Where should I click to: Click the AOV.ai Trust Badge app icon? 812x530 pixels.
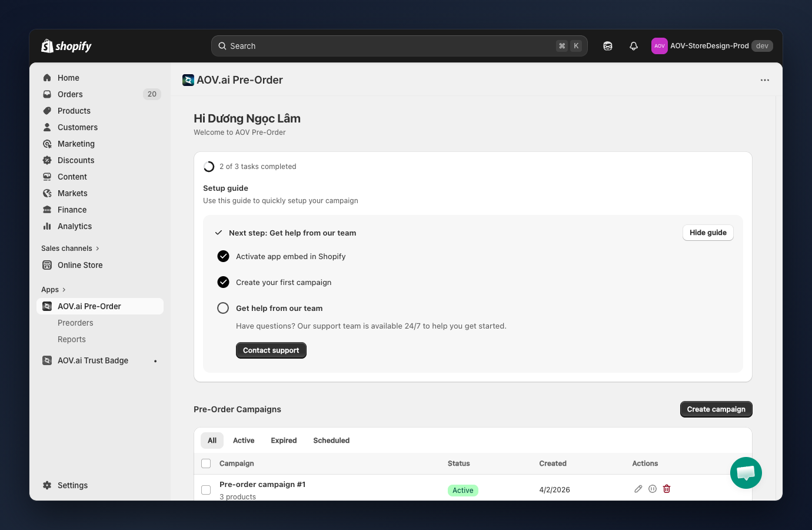pyautogui.click(x=47, y=360)
